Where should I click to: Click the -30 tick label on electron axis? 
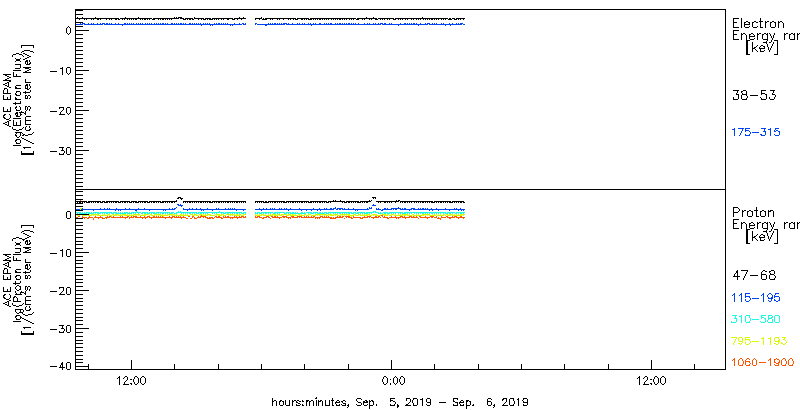[61, 151]
